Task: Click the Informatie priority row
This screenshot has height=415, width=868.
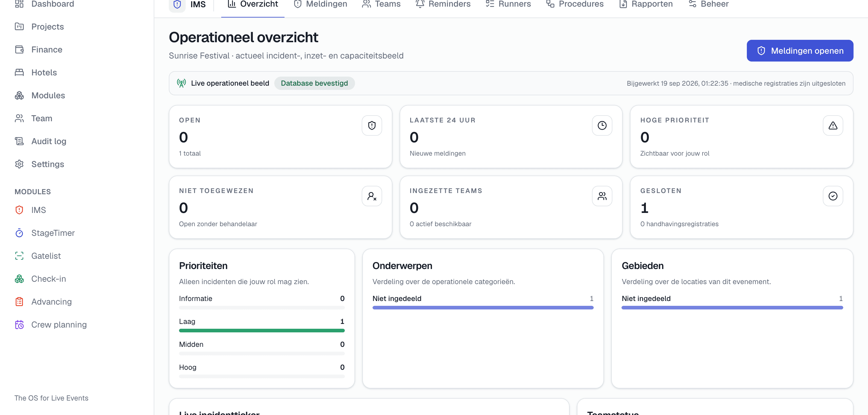Action: (262, 302)
